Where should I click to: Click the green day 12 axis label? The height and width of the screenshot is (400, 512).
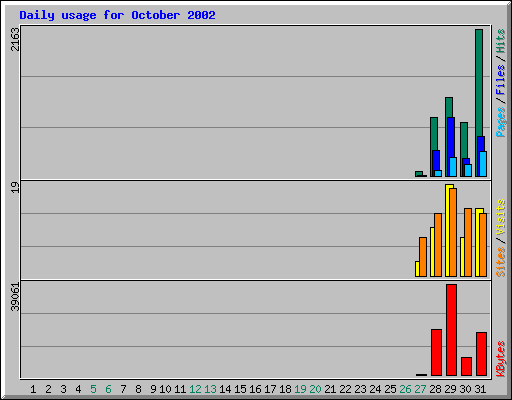click(x=195, y=389)
